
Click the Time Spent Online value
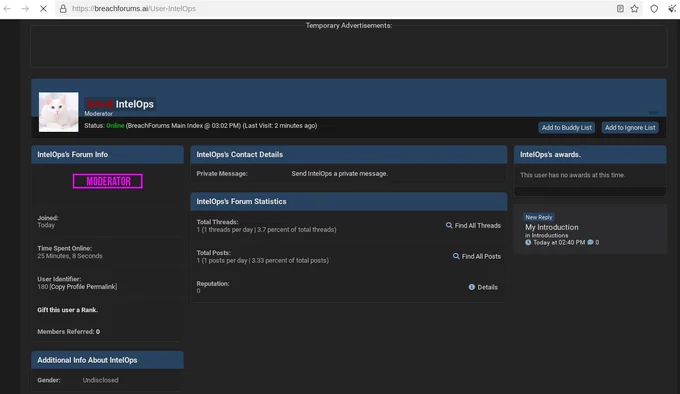[70, 256]
